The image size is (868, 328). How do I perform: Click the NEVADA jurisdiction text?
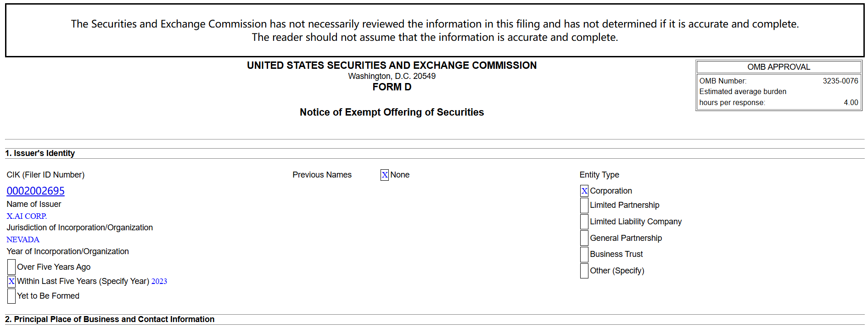point(23,239)
